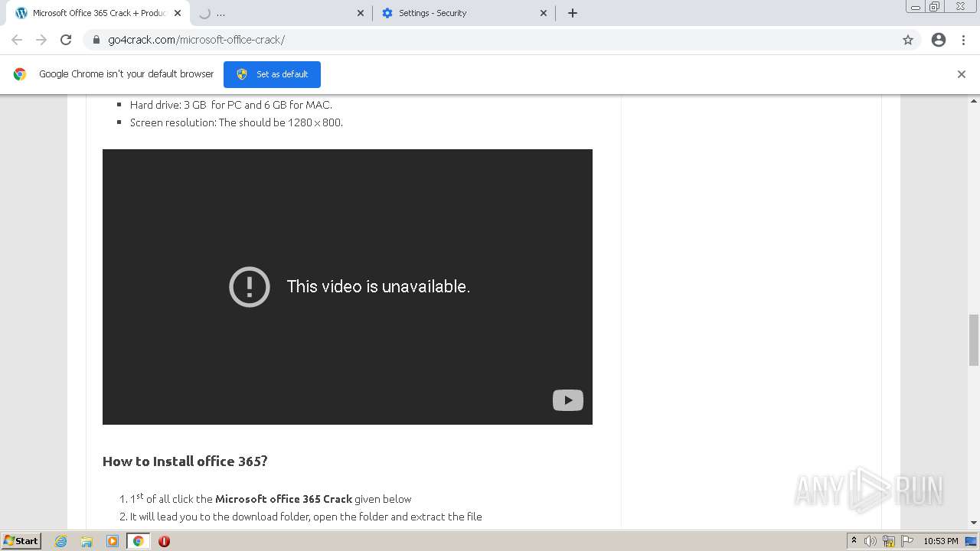Click the 'Hard drive: 3 GB' line
Viewport: 980px width, 551px height.
(231, 105)
